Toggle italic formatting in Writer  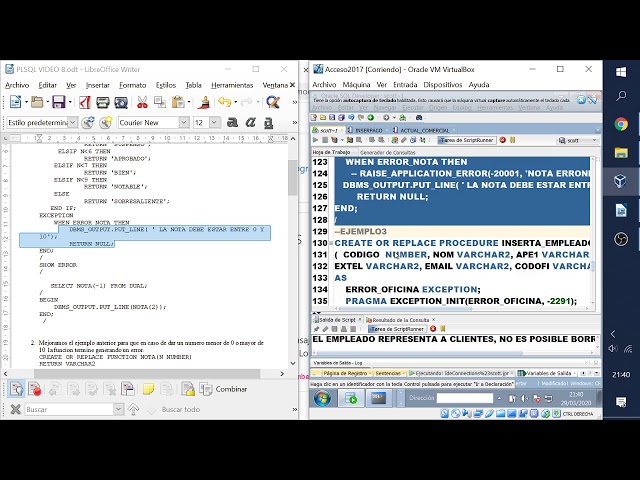click(250, 122)
